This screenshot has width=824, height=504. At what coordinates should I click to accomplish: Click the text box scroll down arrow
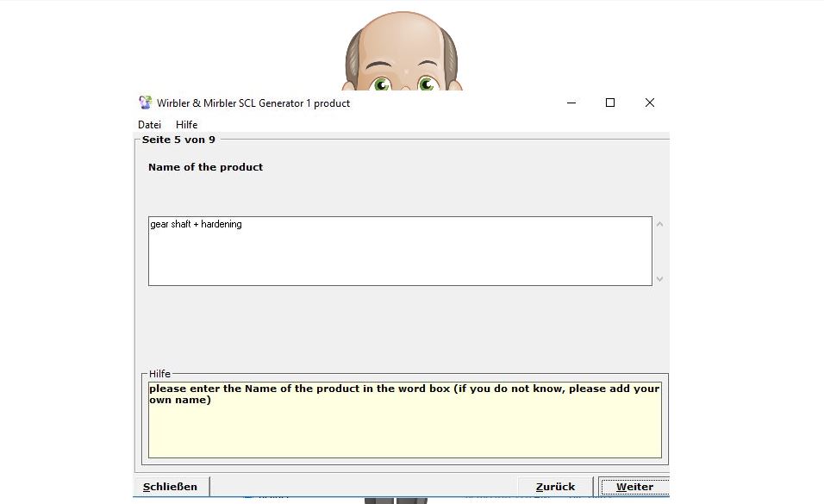pos(660,278)
